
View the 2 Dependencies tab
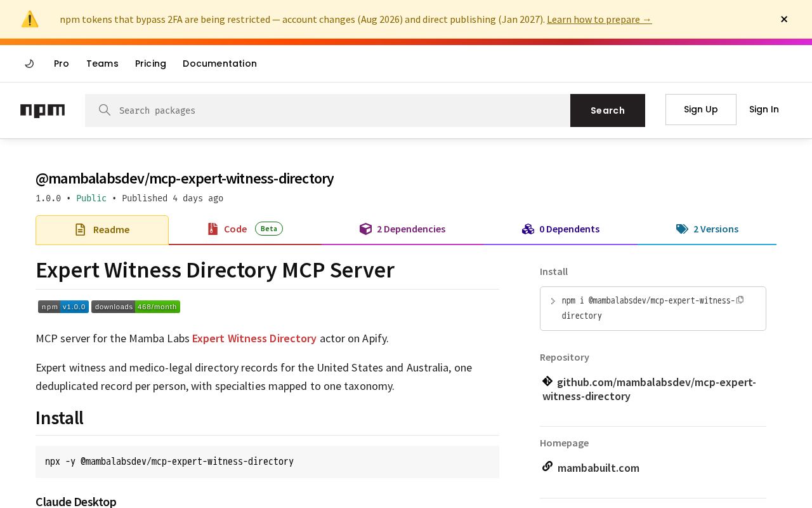point(402,229)
